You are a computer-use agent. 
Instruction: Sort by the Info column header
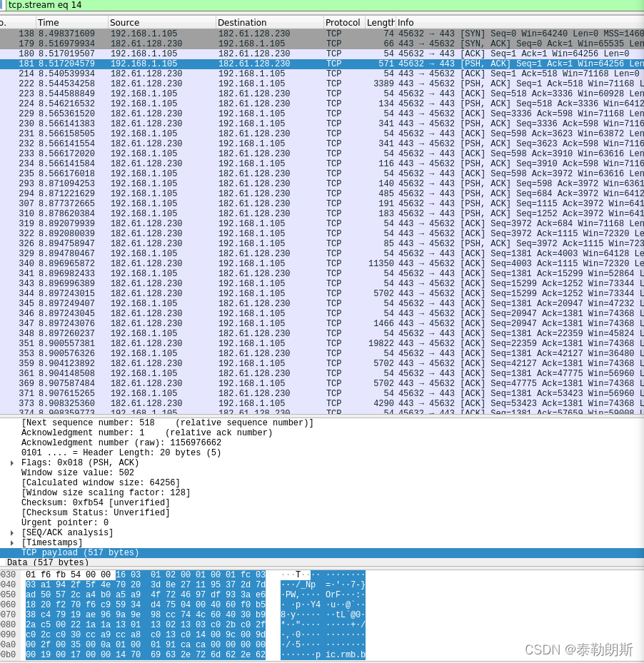(520, 22)
